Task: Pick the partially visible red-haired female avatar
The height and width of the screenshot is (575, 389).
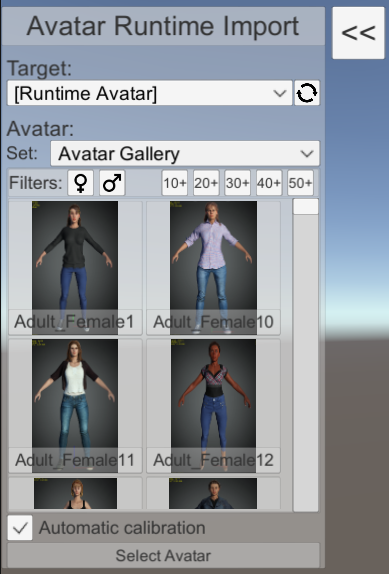Action: pos(75,493)
